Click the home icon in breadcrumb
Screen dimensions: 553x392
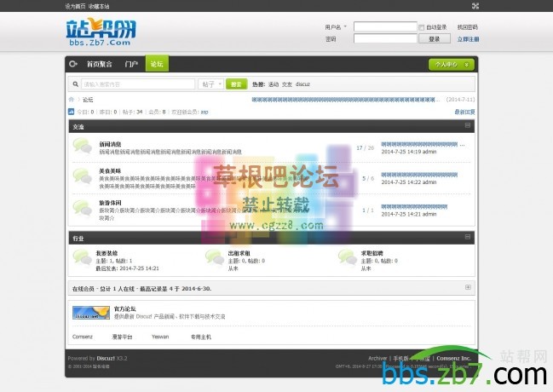72,100
